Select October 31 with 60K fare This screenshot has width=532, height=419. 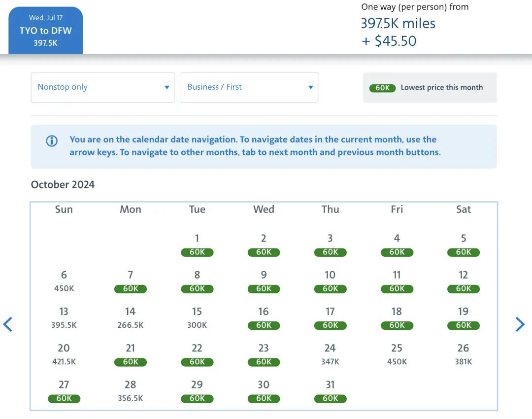[x=330, y=391]
